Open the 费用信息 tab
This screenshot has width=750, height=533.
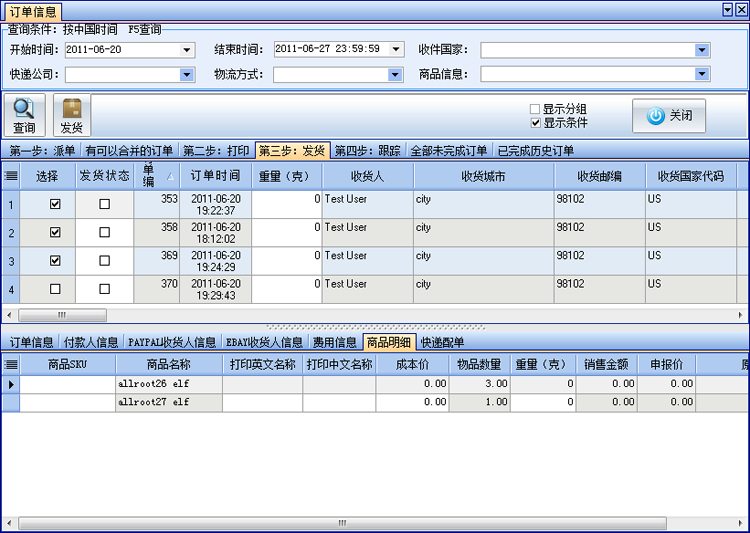pos(334,343)
